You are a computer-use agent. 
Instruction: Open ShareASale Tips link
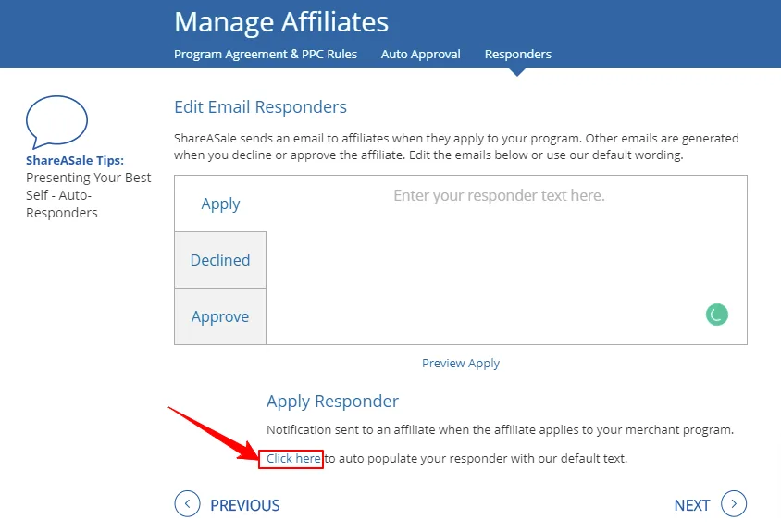75,160
